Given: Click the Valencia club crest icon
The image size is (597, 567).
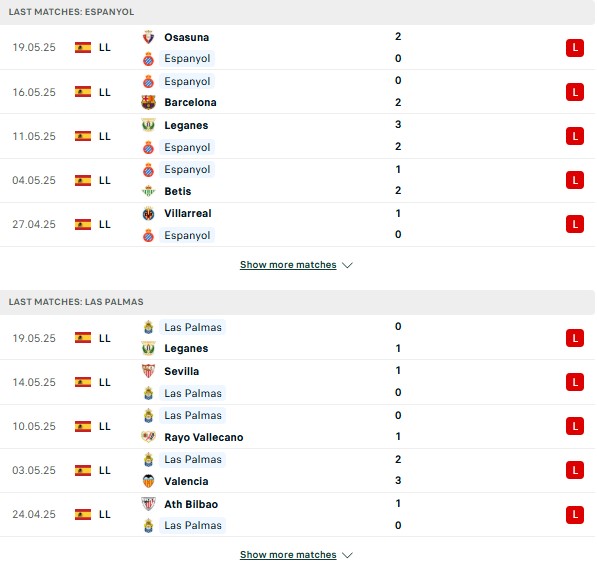Looking at the screenshot, I should pos(148,481).
